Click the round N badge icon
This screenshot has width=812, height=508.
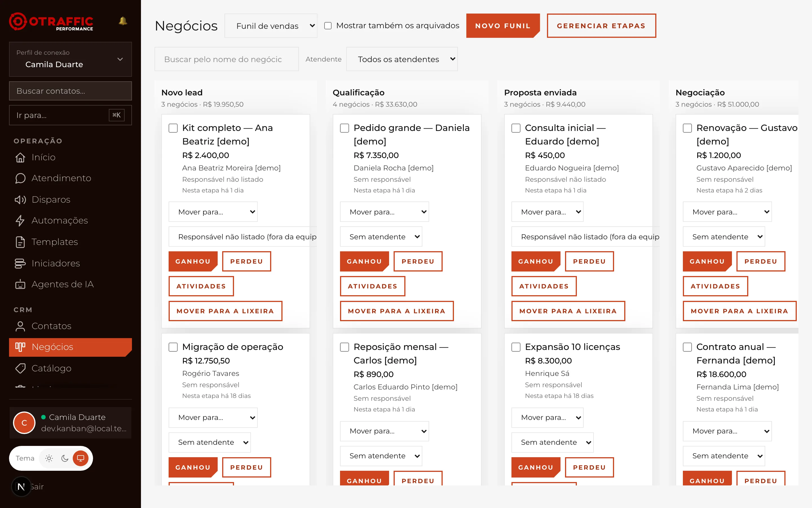(x=21, y=487)
